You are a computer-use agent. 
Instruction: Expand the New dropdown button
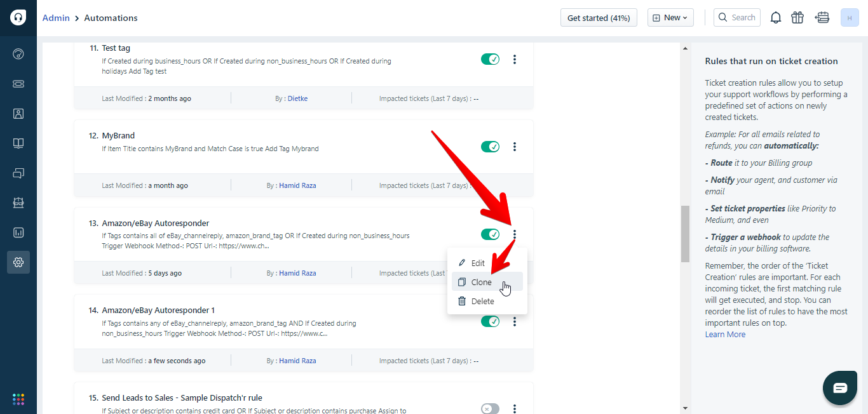pyautogui.click(x=670, y=18)
